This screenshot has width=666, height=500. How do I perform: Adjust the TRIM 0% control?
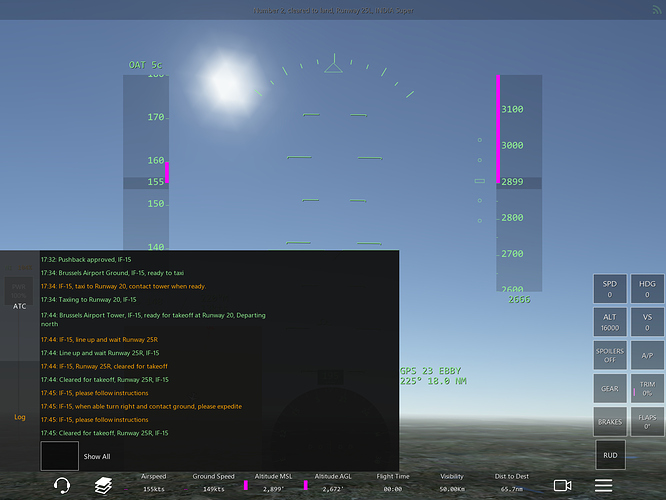pyautogui.click(x=647, y=388)
